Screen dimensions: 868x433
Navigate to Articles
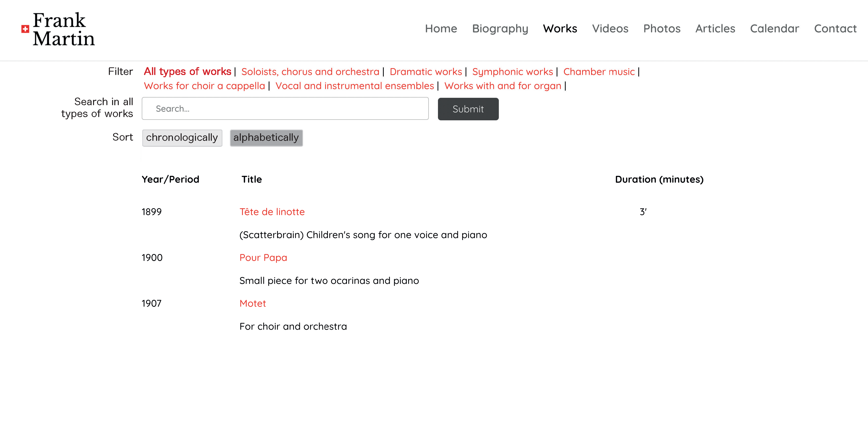715,29
